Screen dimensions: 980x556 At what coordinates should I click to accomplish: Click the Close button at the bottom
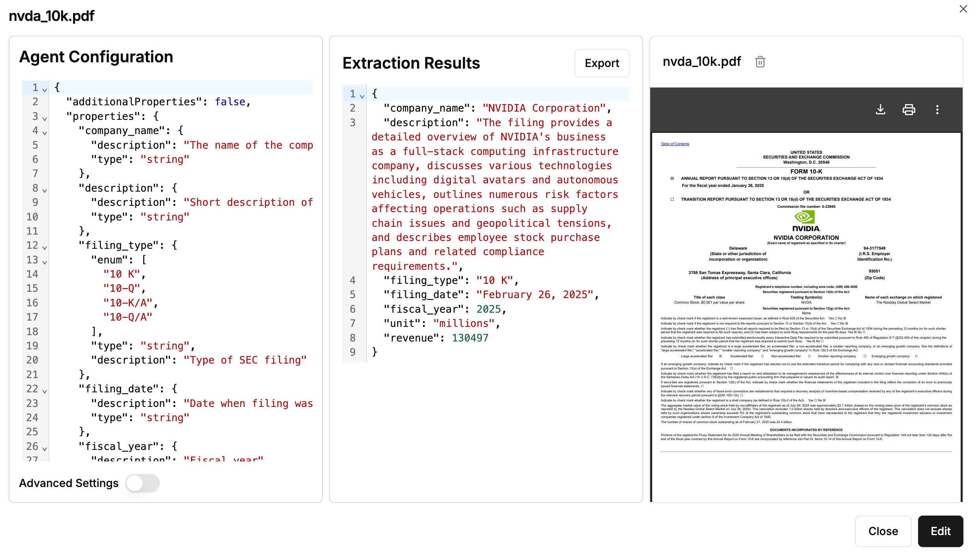[x=883, y=531]
